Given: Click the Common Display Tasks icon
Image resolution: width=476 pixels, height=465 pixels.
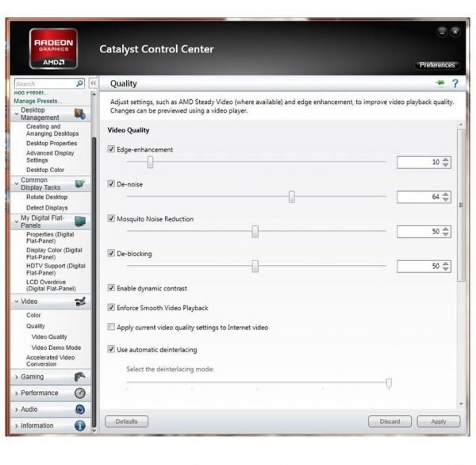Looking at the screenshot, I should [80, 183].
